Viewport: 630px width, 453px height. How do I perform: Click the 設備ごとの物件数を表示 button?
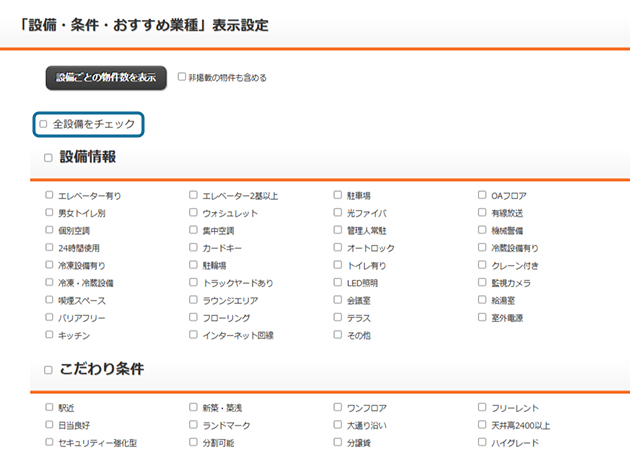coord(106,77)
